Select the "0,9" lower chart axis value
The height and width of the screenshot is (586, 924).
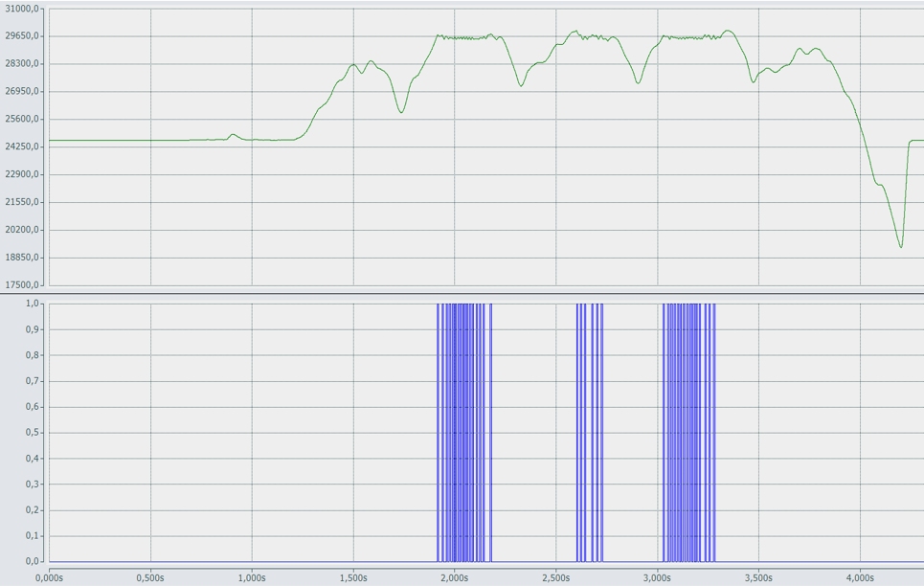[x=33, y=329]
